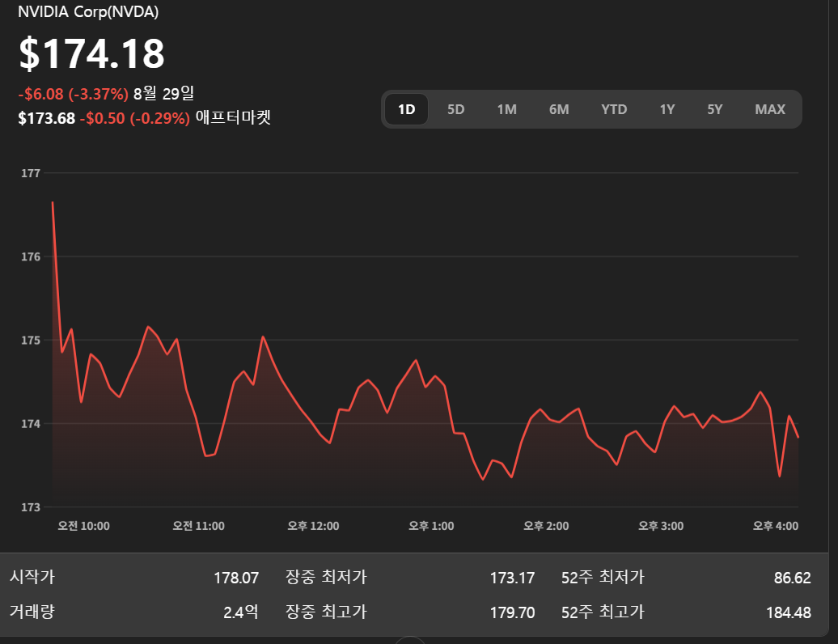Click the 장중 최저가 label

pyautogui.click(x=326, y=577)
